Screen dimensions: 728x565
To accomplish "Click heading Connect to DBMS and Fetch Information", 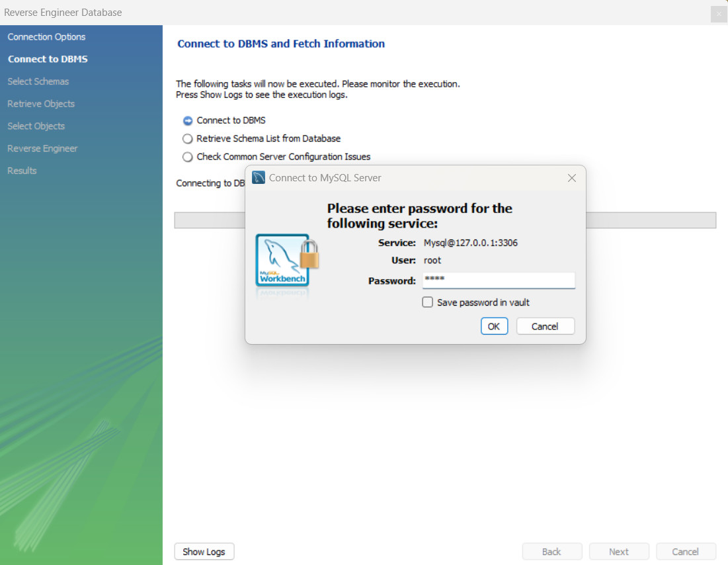I will 281,44.
